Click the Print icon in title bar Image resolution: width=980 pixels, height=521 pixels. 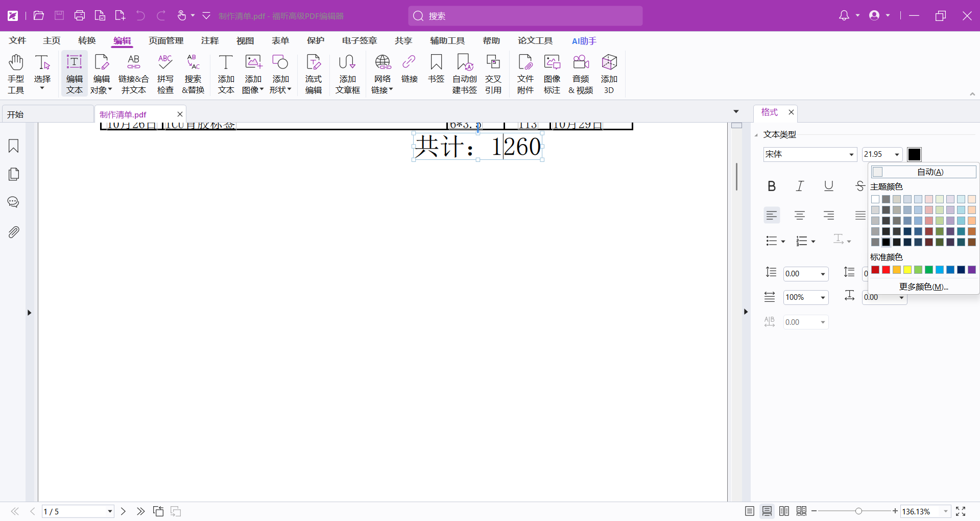[x=79, y=16]
